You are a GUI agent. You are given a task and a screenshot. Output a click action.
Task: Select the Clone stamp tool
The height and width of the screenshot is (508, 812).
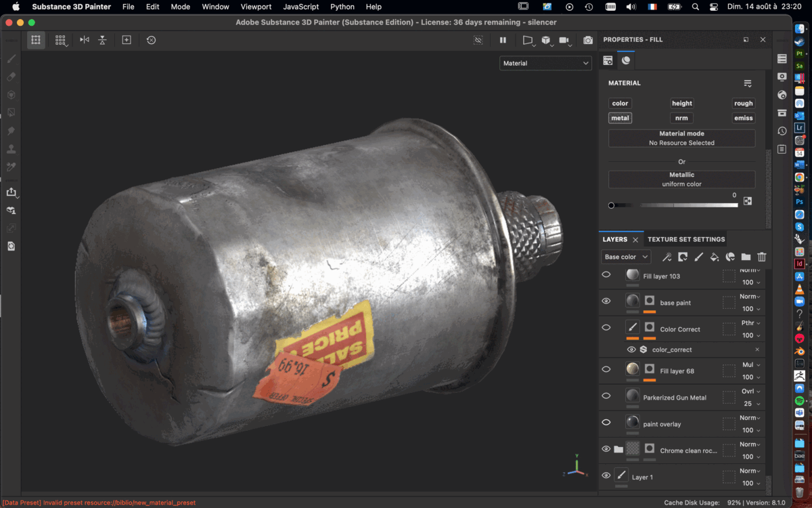[x=10, y=149]
